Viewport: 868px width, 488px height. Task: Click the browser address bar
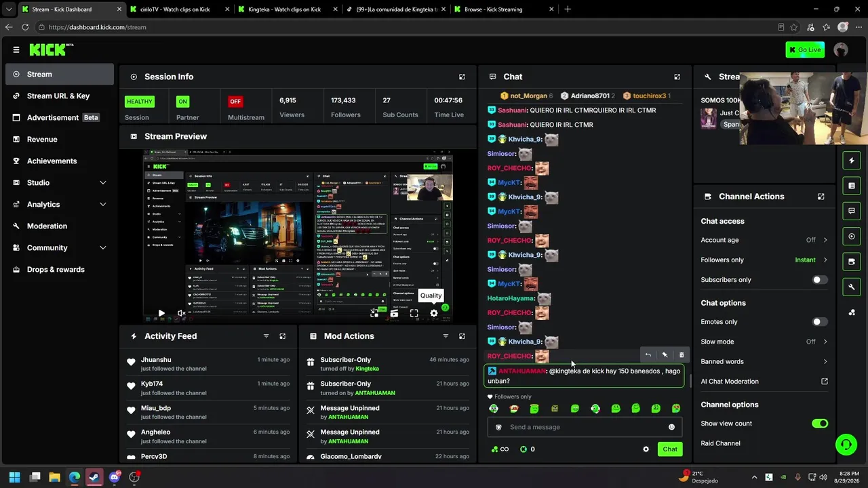pos(407,27)
